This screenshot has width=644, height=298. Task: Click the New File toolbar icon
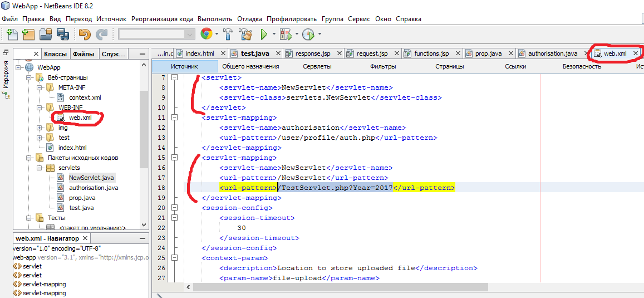(x=12, y=34)
